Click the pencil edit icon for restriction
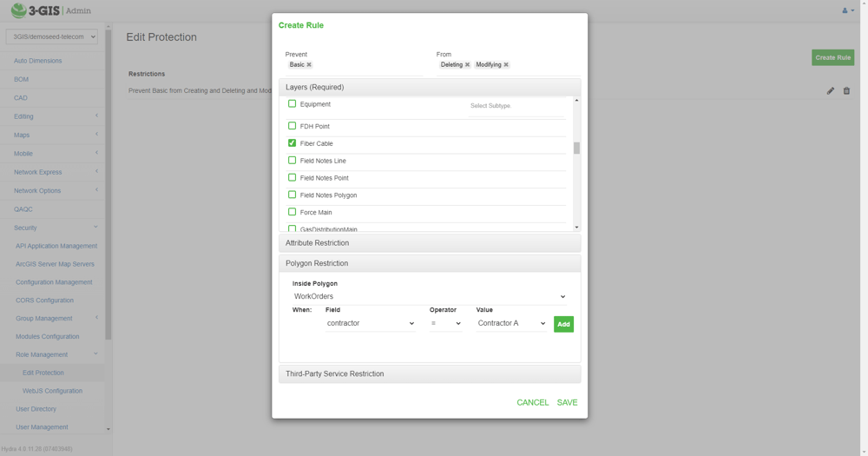868x456 pixels. pyautogui.click(x=831, y=91)
